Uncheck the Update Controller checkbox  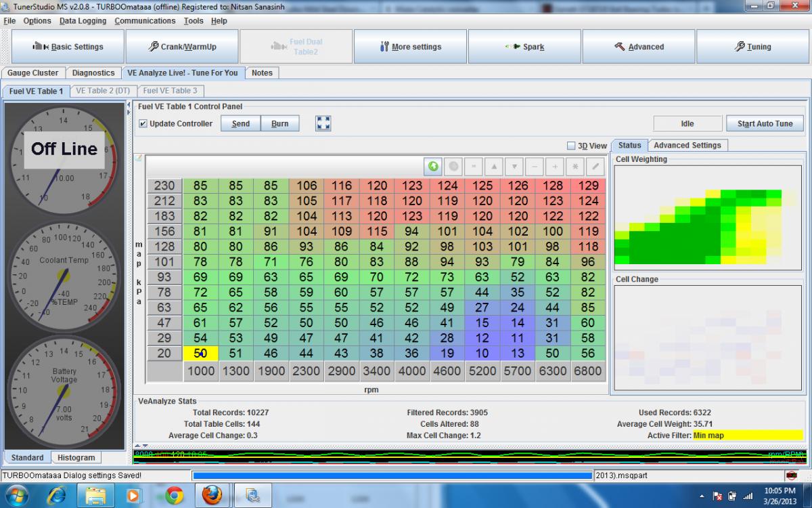click(143, 124)
